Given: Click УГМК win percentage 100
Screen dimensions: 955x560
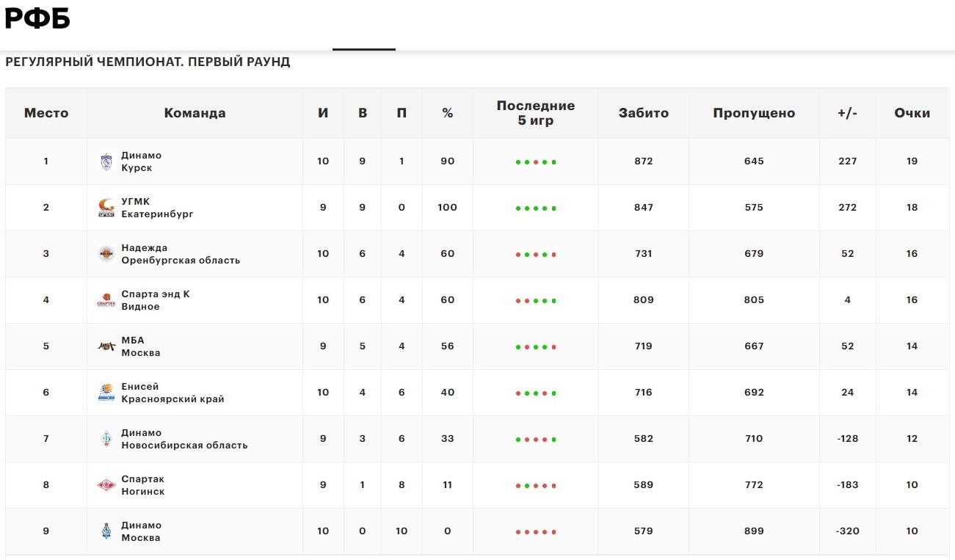Looking at the screenshot, I should click(x=448, y=208).
